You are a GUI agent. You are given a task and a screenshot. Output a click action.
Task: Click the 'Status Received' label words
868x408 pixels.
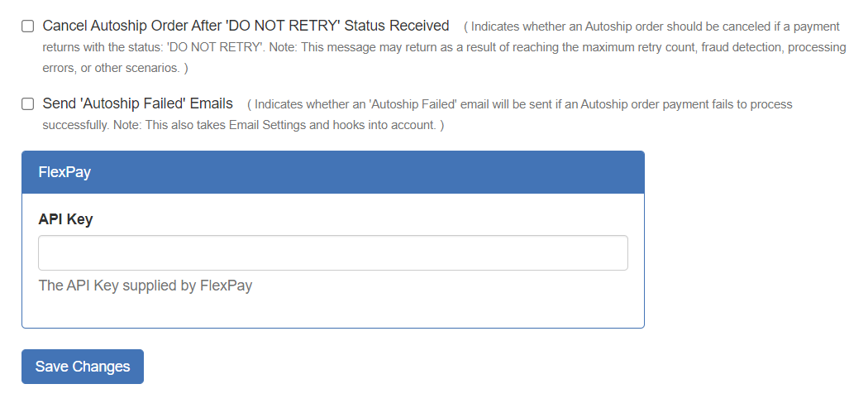tap(396, 26)
